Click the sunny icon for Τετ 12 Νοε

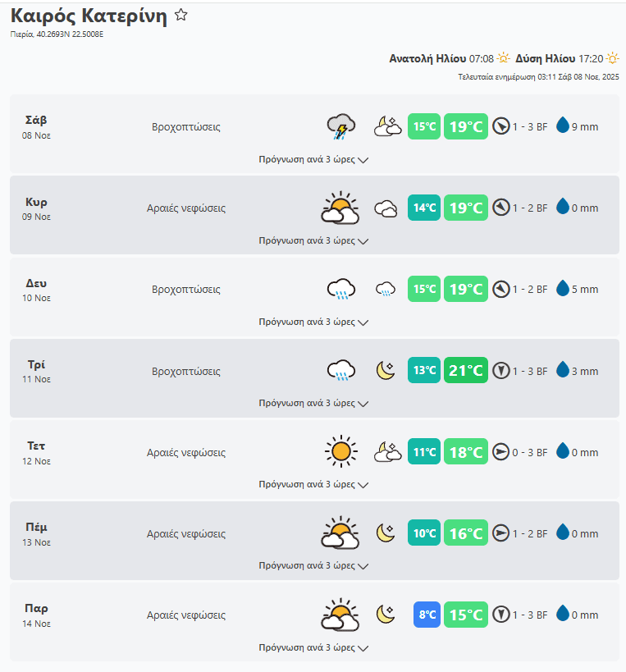(340, 451)
